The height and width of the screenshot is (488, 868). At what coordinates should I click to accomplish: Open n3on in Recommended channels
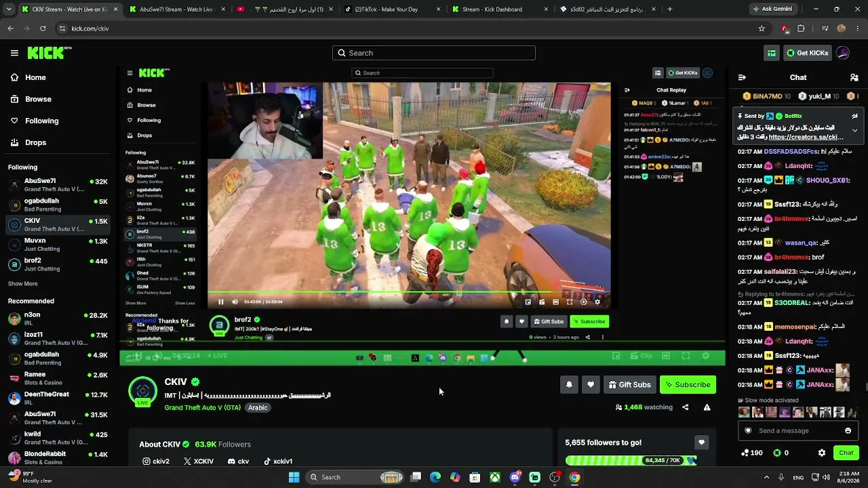click(58, 319)
